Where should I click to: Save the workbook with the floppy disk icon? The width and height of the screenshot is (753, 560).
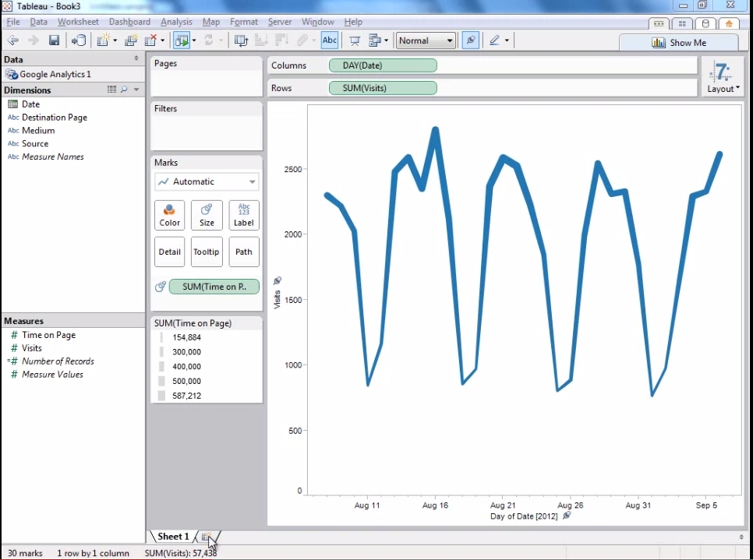(54, 41)
